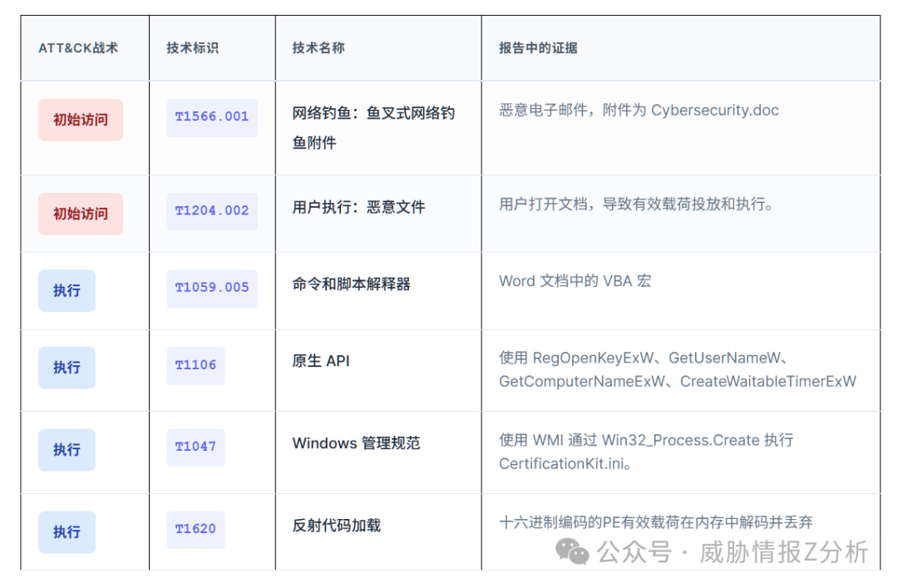Viewport: 898px width, 588px height.
Task: Open the T1047 technique ID badge
Action: coord(196,447)
